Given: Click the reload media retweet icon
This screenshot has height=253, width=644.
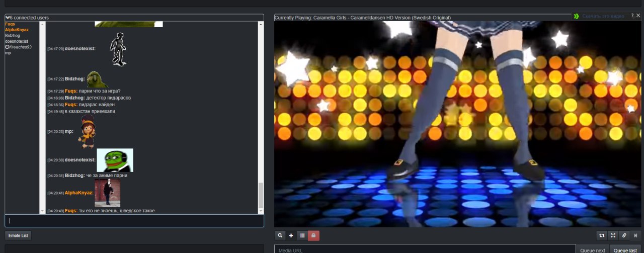Looking at the screenshot, I should (602, 235).
